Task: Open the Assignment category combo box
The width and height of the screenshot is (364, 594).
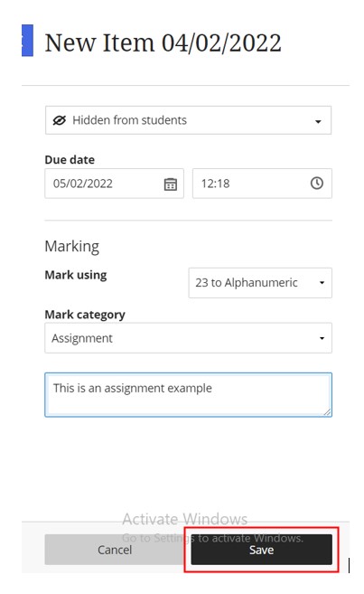Action: tap(189, 338)
